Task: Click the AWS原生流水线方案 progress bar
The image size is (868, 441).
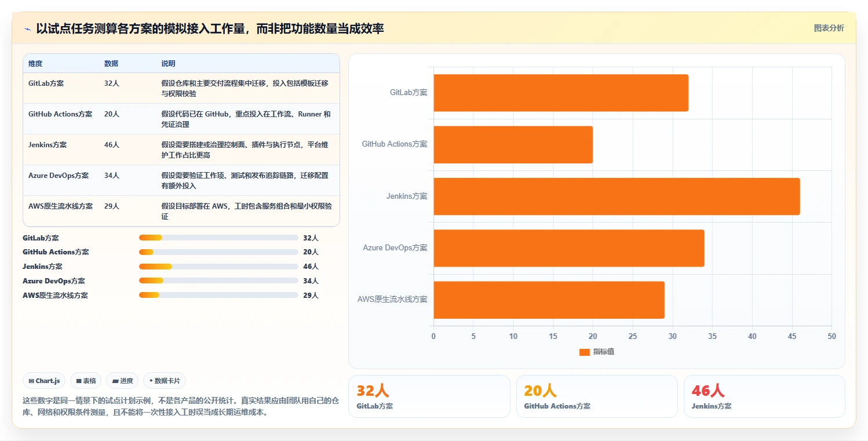Action: coord(218,296)
